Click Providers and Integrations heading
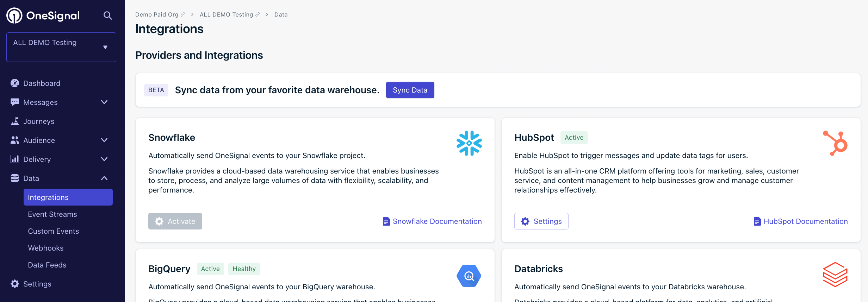The width and height of the screenshot is (868, 302). 199,55
